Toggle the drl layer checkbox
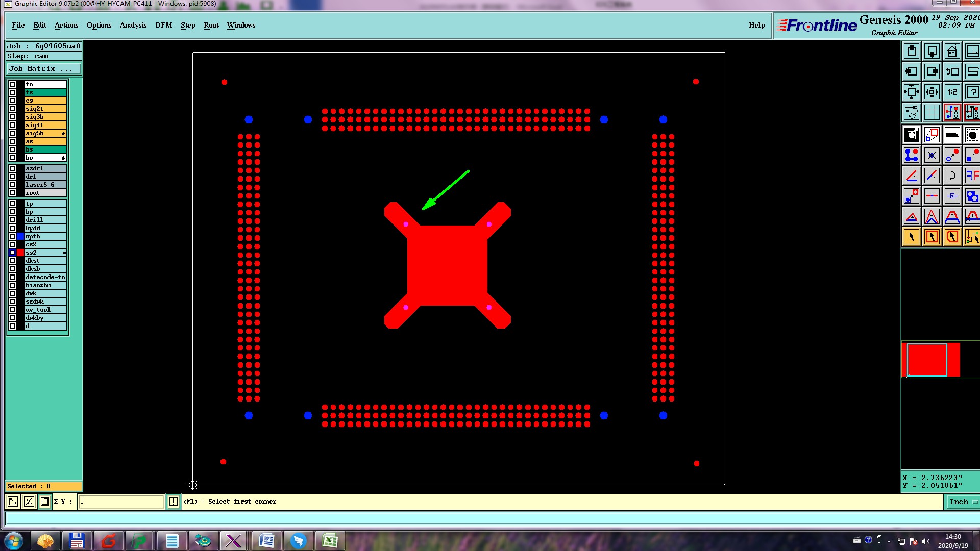This screenshot has width=980, height=551. pyautogui.click(x=12, y=177)
